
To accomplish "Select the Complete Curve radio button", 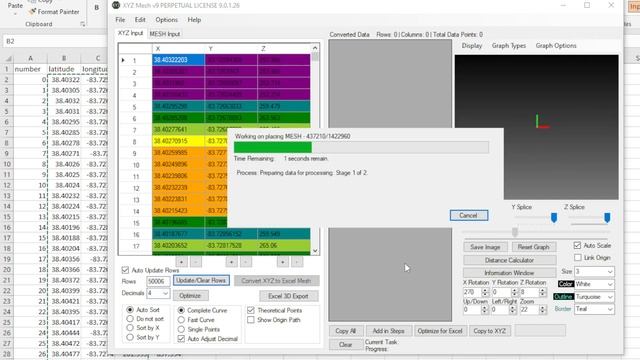I will 181,310.
